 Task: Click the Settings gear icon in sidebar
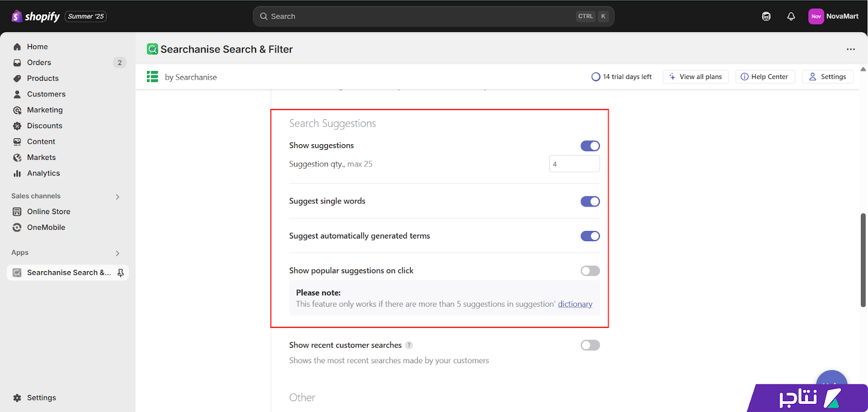click(x=17, y=398)
